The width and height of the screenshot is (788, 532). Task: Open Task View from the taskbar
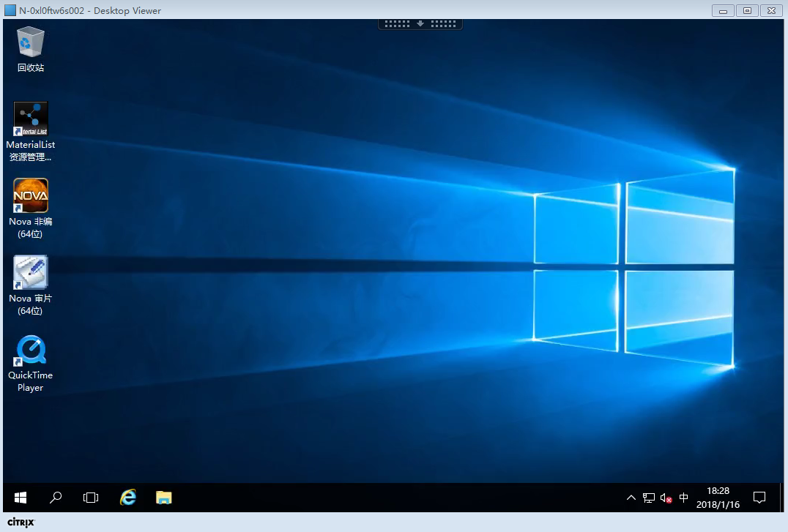(91, 498)
